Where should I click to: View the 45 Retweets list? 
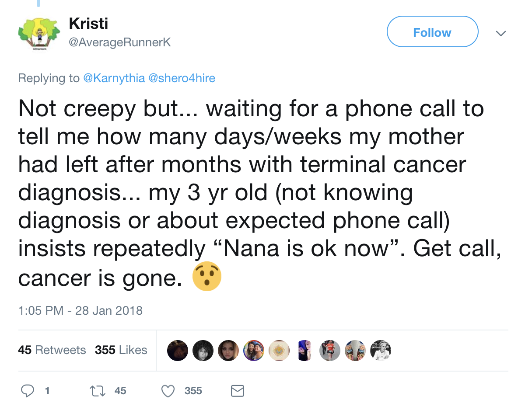pos(52,350)
